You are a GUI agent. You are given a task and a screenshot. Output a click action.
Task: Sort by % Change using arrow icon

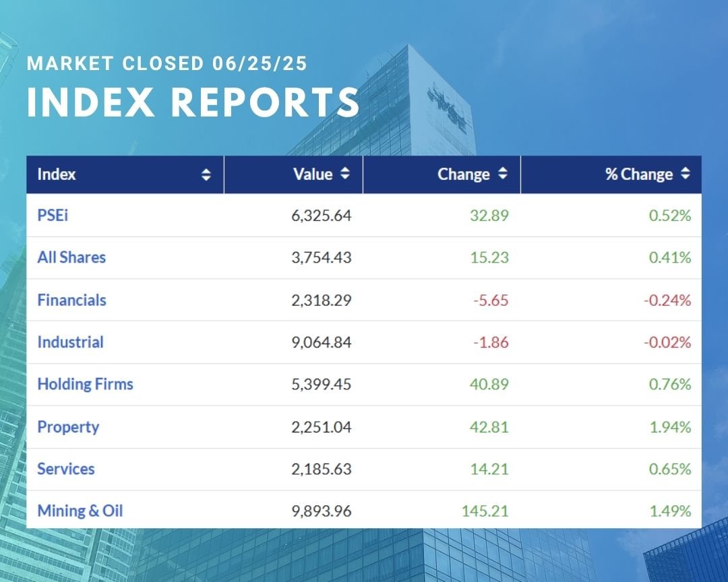[685, 174]
